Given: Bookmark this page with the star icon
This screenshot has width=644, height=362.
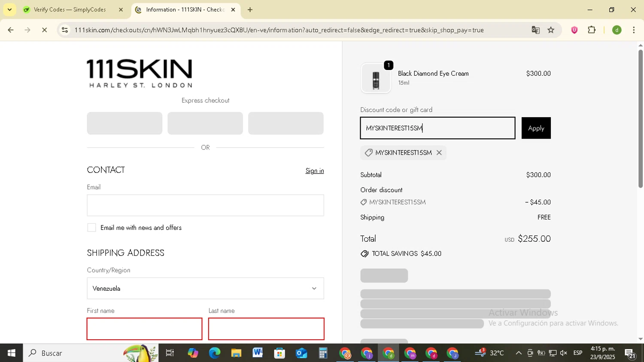Looking at the screenshot, I should tap(551, 30).
